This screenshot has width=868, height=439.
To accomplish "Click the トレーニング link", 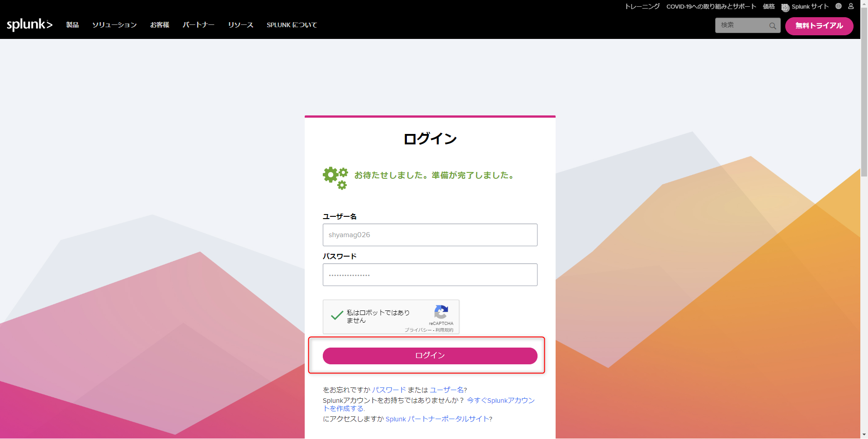I will tap(642, 6).
